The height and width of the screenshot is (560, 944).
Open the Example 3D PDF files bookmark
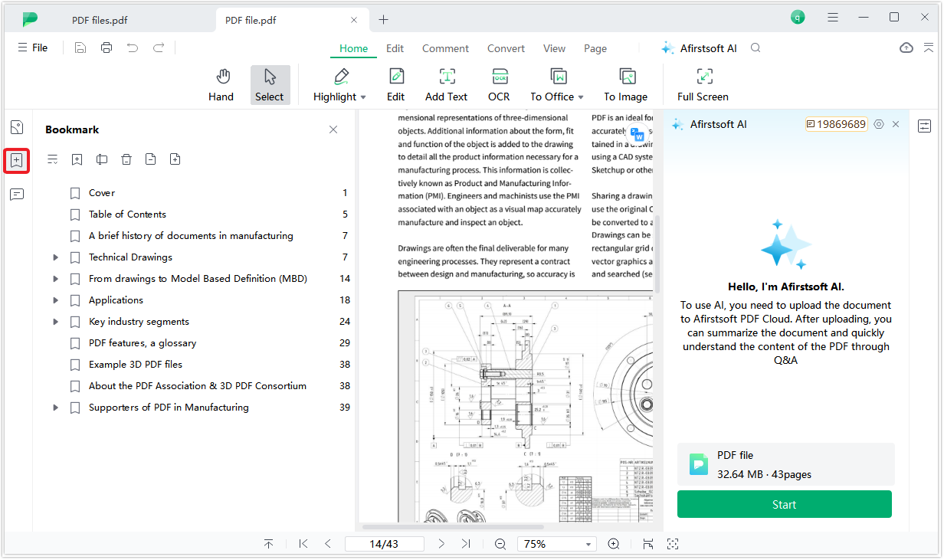coord(136,365)
